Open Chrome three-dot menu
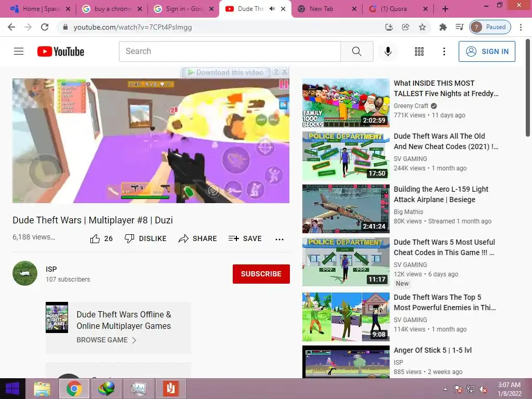The image size is (532, 399). pos(521,27)
